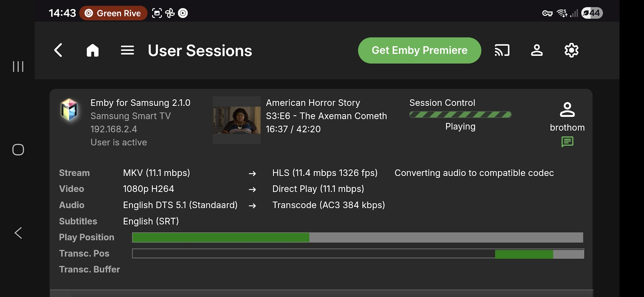Tap the back arrow in header
The height and width of the screenshot is (297, 644).
coord(58,50)
